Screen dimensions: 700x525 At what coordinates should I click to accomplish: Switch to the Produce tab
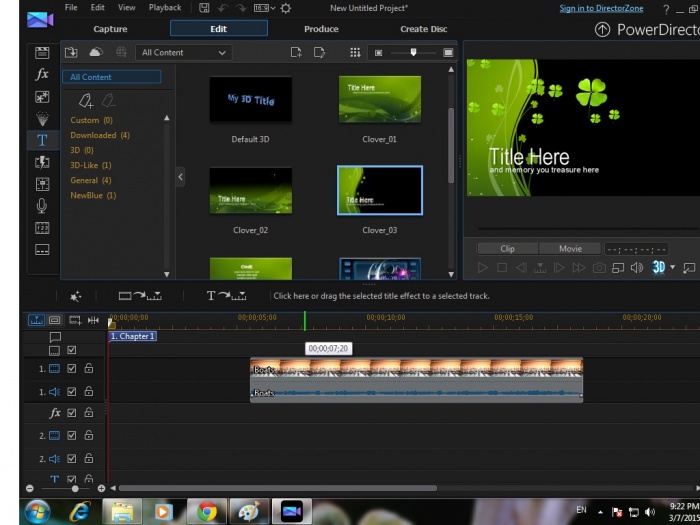pos(321,29)
